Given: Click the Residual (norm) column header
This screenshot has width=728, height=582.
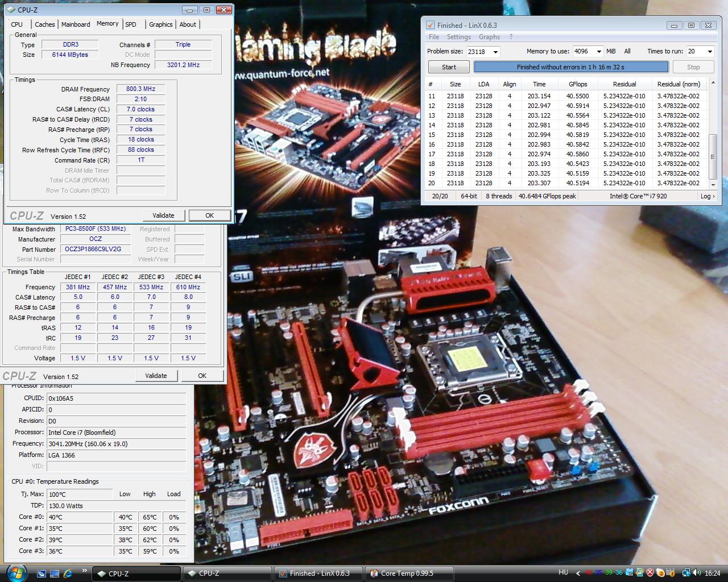Looking at the screenshot, I should (679, 84).
